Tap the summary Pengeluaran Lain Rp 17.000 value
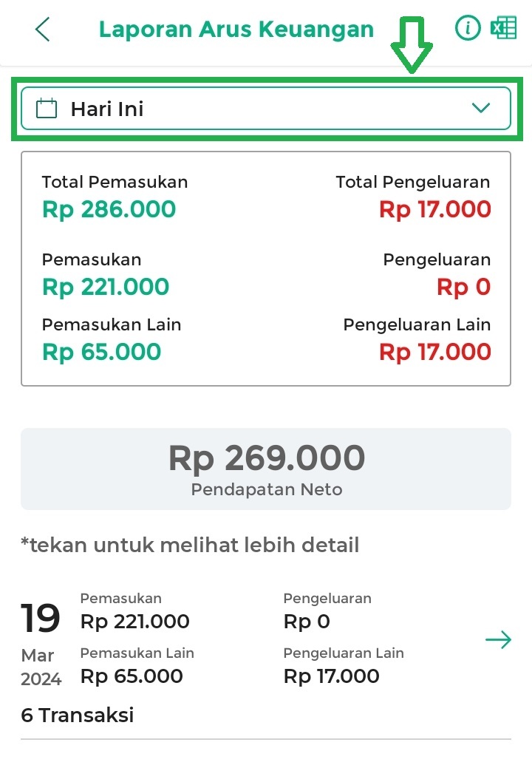Image resolution: width=532 pixels, height=765 pixels. pos(434,352)
